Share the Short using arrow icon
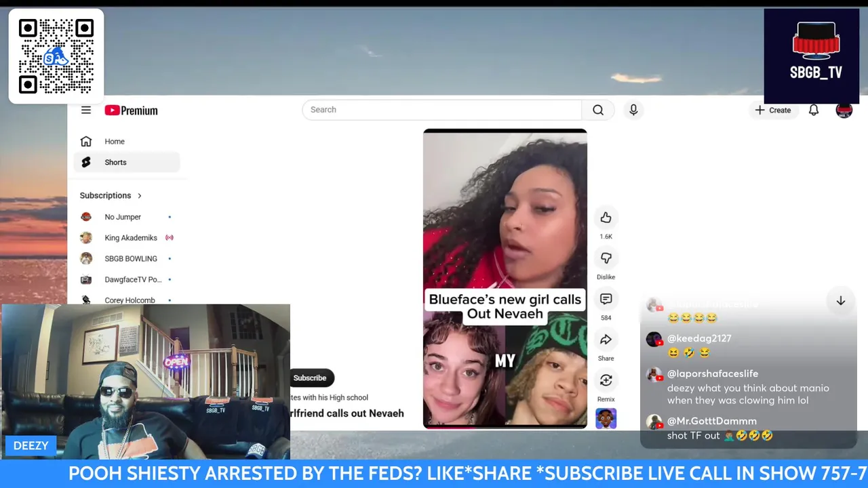868x488 pixels. [x=606, y=340]
